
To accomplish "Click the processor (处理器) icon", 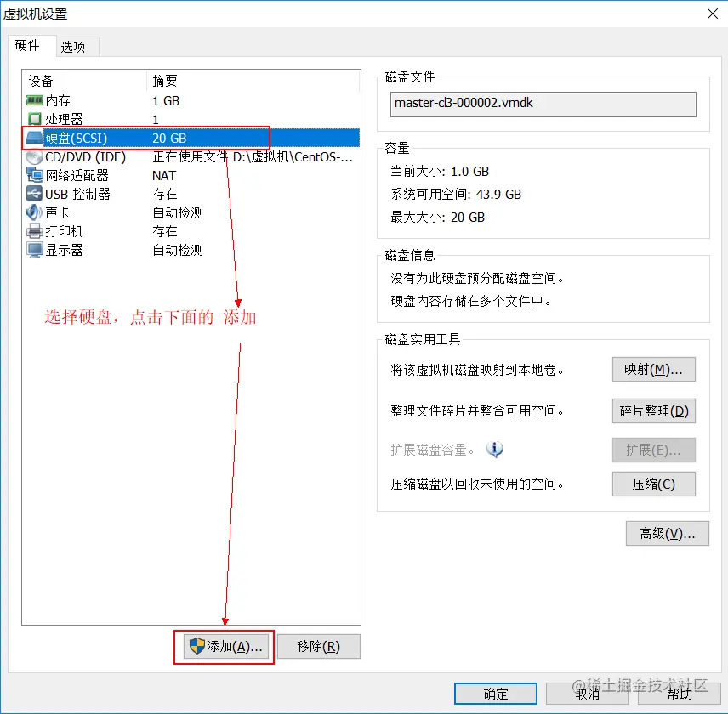I will [35, 119].
